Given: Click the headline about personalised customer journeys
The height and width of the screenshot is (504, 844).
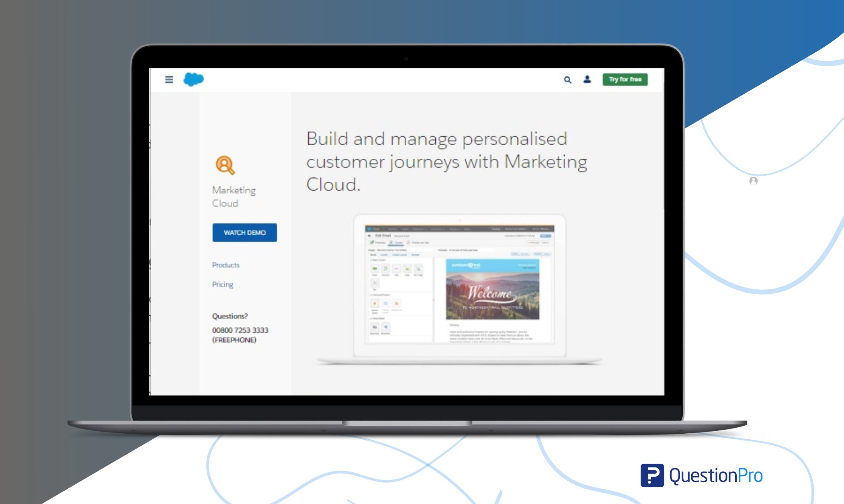Looking at the screenshot, I should coord(447,161).
